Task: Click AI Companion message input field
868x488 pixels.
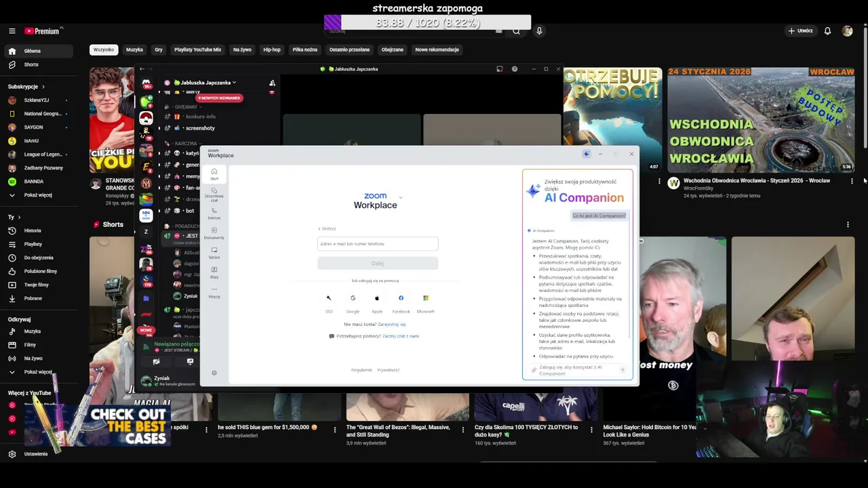Action: tap(578, 370)
